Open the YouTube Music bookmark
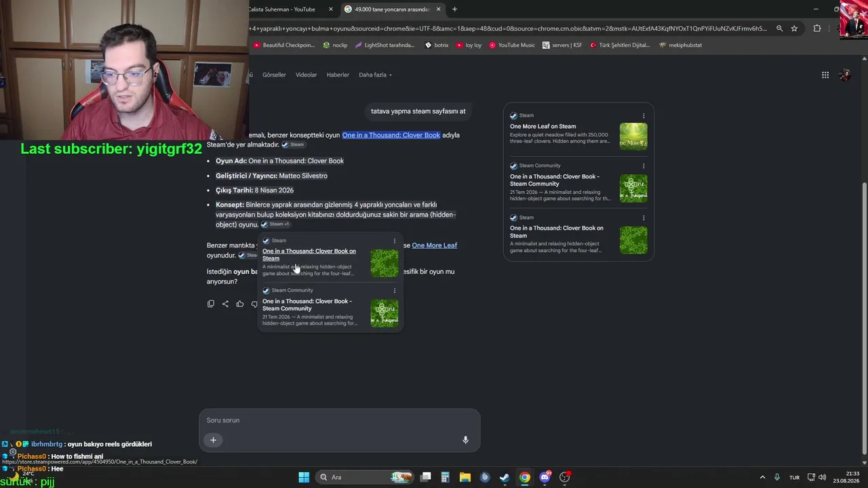 coord(512,45)
